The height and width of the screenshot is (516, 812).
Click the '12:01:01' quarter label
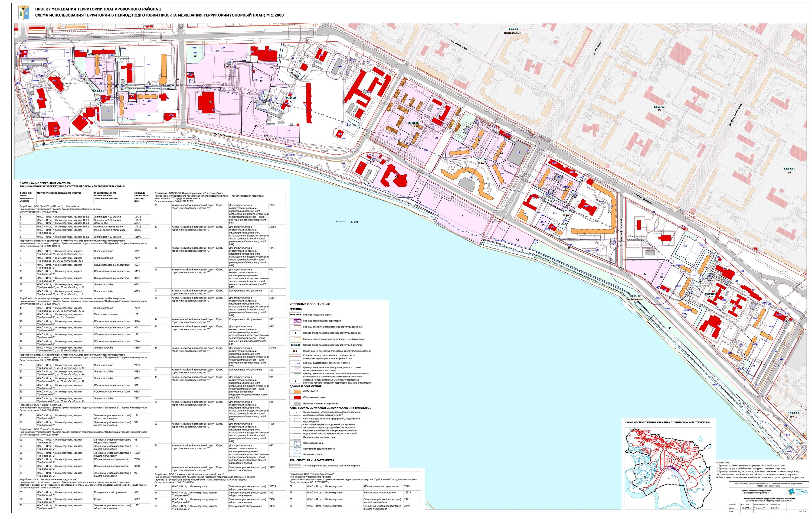659,107
